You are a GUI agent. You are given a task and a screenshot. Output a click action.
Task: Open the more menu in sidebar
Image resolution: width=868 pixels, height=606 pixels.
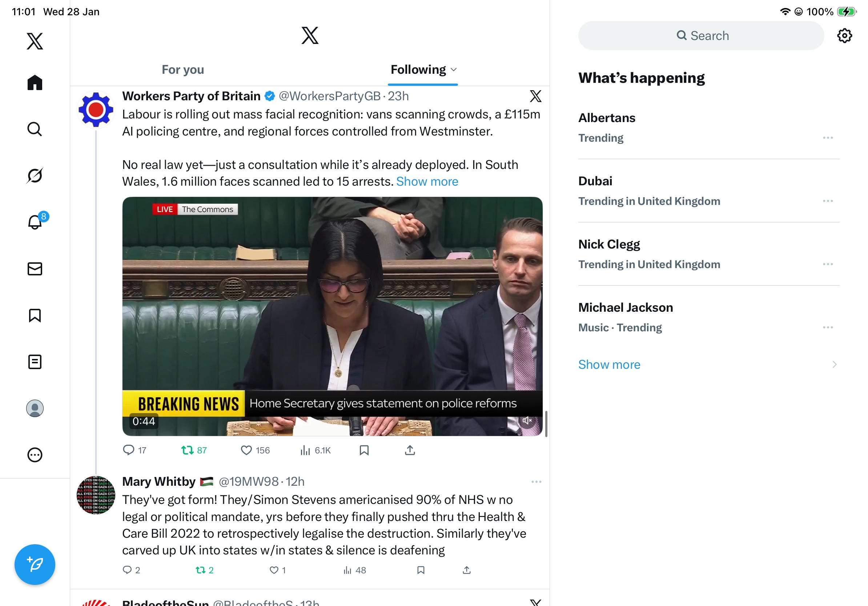35,455
